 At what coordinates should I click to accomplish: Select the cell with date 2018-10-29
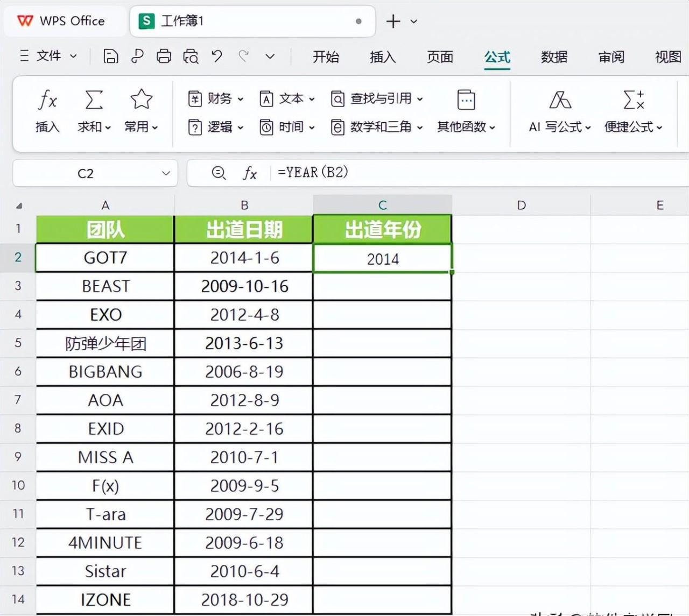point(244,600)
